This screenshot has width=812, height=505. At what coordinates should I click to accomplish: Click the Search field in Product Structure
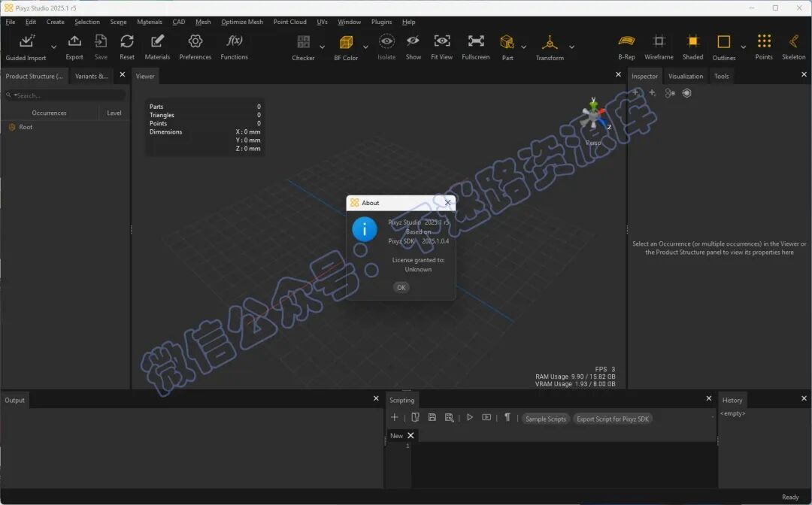[65, 95]
